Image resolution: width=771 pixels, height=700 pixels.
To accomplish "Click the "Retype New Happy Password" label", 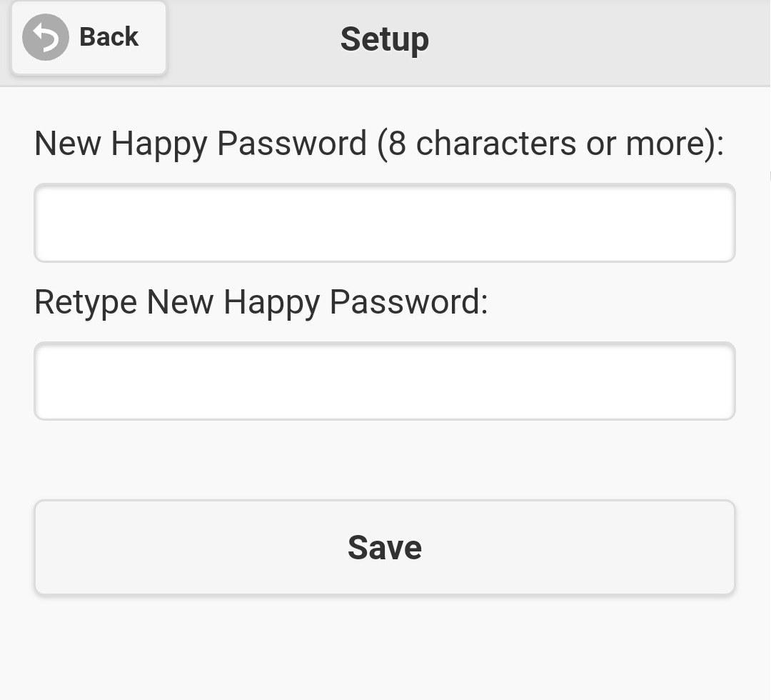I will pyautogui.click(x=261, y=302).
